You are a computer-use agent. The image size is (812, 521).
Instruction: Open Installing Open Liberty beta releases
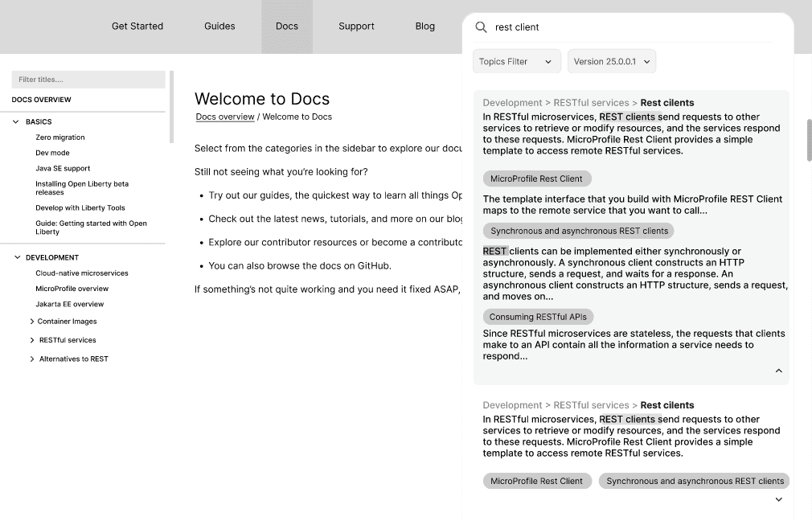[82, 188]
